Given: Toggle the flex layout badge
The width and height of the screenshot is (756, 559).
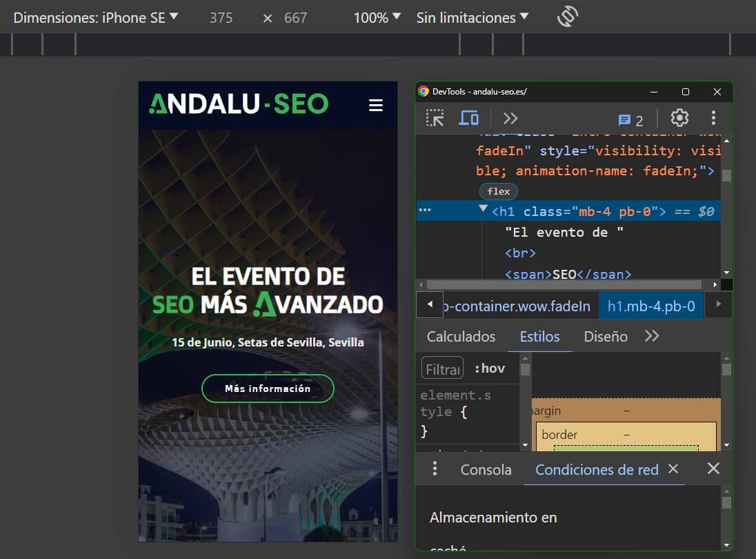Looking at the screenshot, I should (498, 192).
